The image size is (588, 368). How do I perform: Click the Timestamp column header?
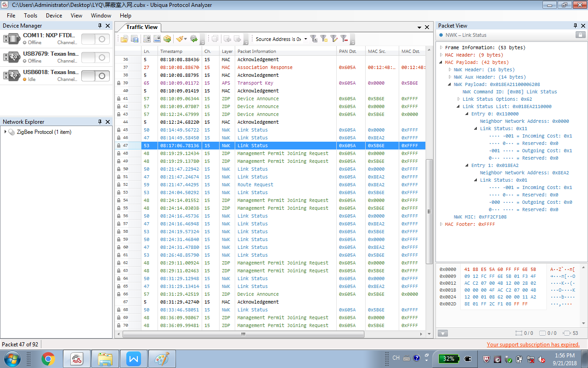[x=171, y=52]
